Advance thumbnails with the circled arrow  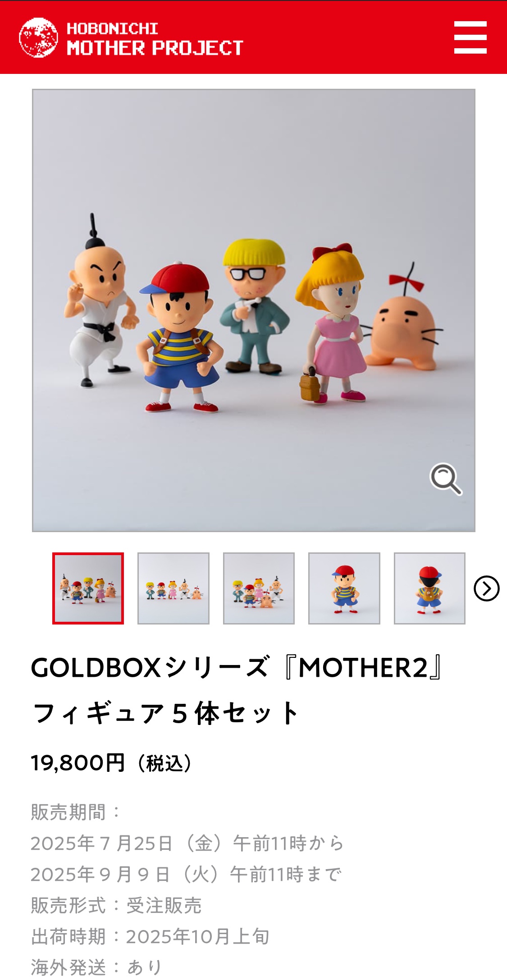click(x=487, y=588)
